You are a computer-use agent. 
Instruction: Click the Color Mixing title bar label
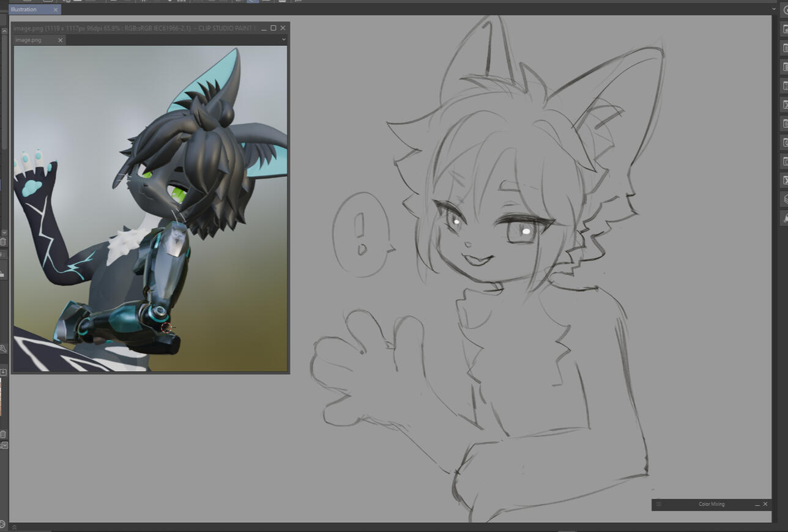click(712, 504)
